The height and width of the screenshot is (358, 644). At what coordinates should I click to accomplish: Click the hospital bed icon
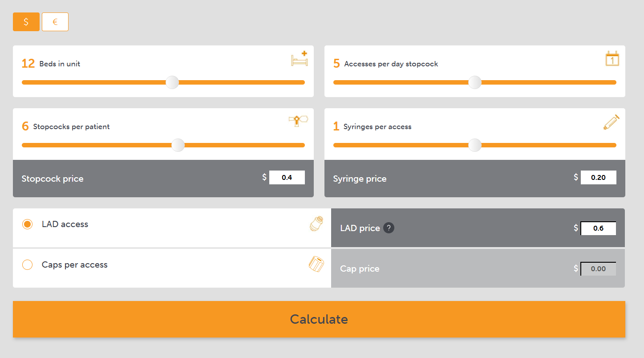[x=300, y=59]
